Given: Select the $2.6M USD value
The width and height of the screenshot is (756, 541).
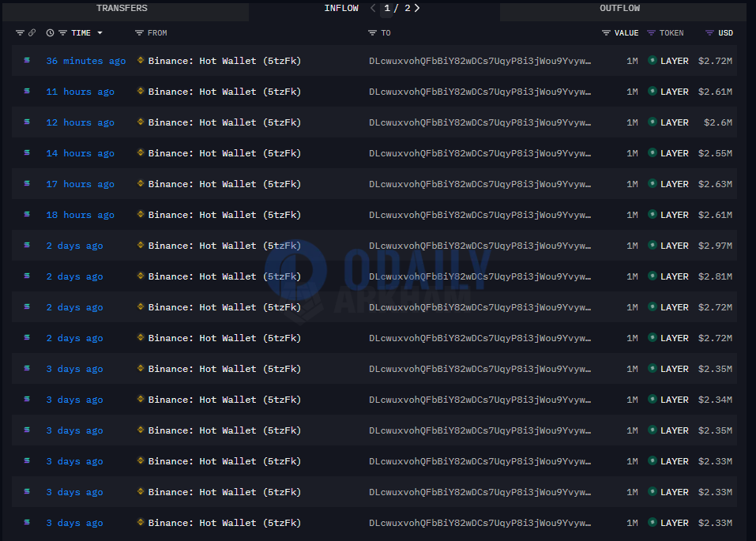Looking at the screenshot, I should (x=718, y=122).
